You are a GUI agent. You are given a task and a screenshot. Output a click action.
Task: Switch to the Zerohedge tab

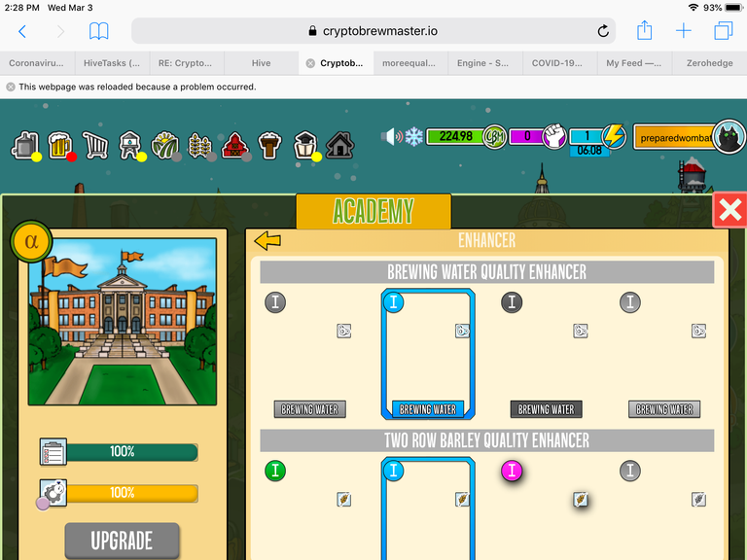[709, 63]
